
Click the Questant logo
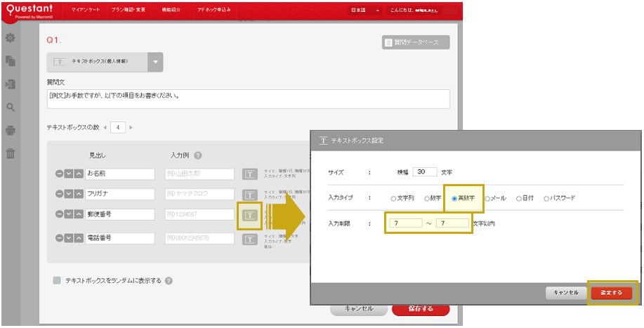tap(29, 11)
